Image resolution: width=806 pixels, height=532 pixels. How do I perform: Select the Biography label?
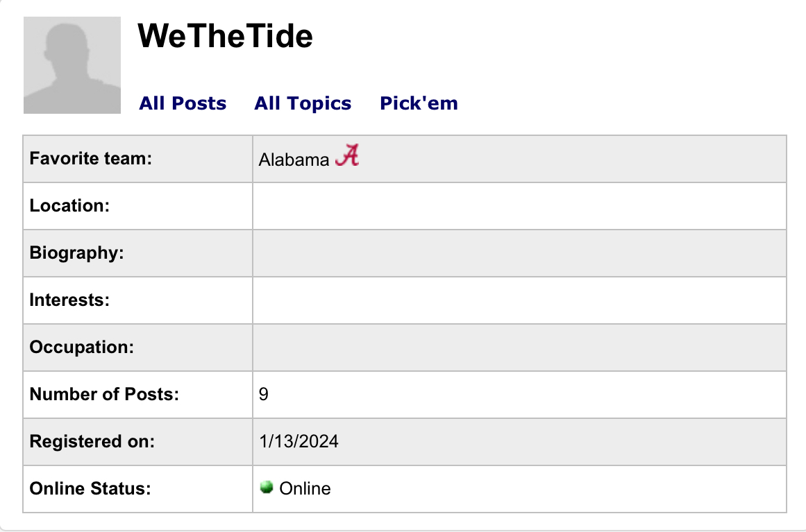click(x=76, y=252)
